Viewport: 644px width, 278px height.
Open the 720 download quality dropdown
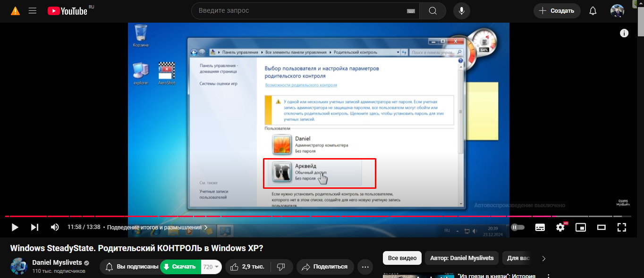(x=212, y=267)
